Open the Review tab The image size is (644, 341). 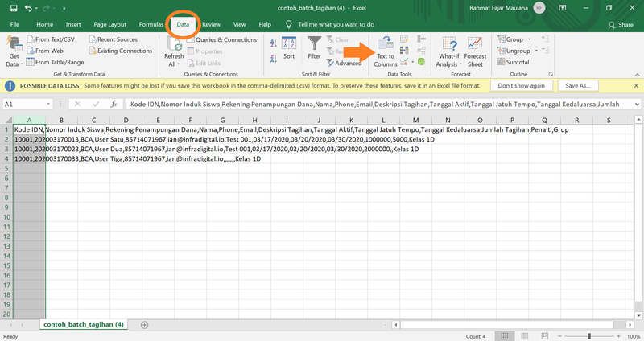pos(211,25)
